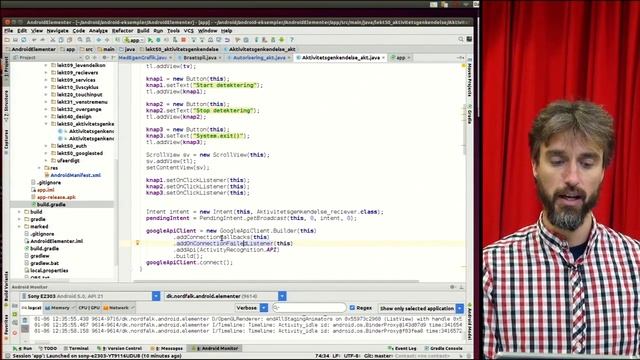The image size is (640, 360).
Task: Open the Navigate menu
Action: [58, 31]
